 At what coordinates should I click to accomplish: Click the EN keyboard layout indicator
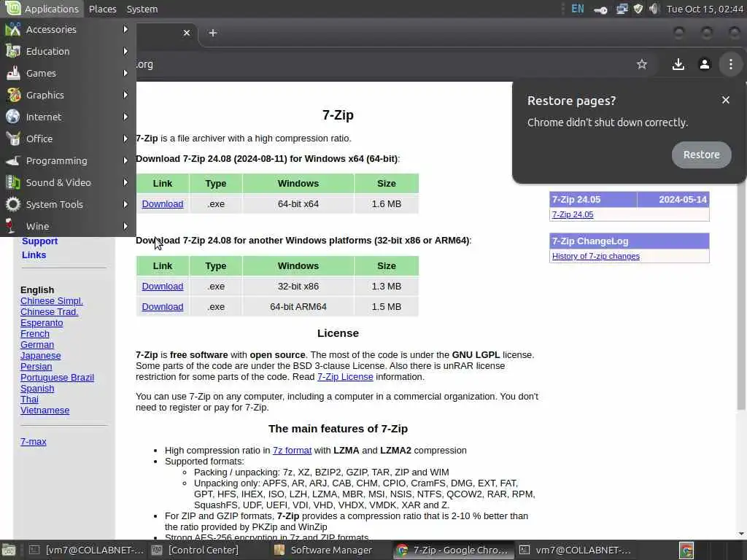(578, 9)
